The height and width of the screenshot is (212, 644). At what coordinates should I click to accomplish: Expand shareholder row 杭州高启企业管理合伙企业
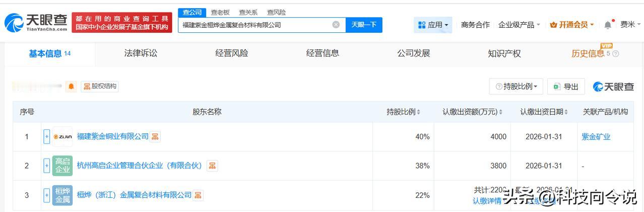[47, 166]
